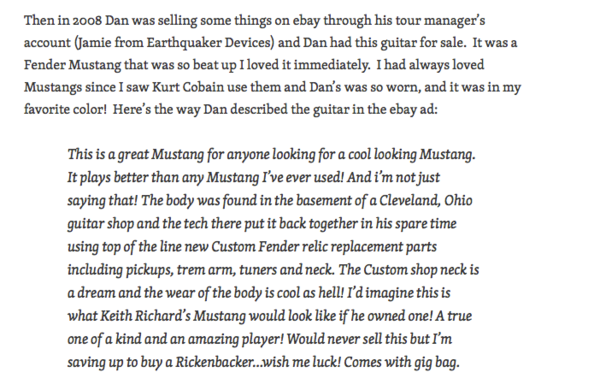Click the phrase "Custom Fender relic replacement parts"
The height and width of the screenshot is (390, 600).
324,247
